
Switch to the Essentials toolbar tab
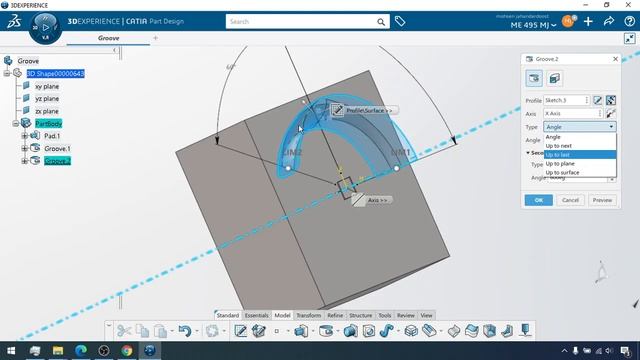[256, 315]
